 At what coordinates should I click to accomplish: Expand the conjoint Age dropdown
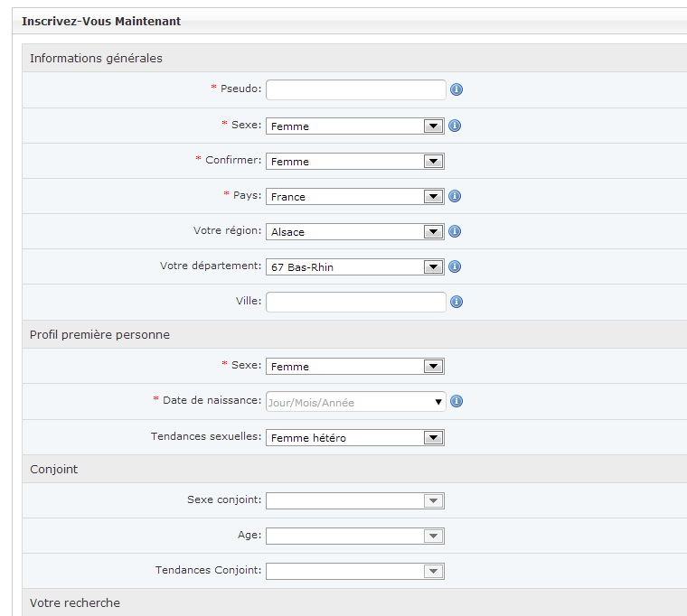pos(354,536)
